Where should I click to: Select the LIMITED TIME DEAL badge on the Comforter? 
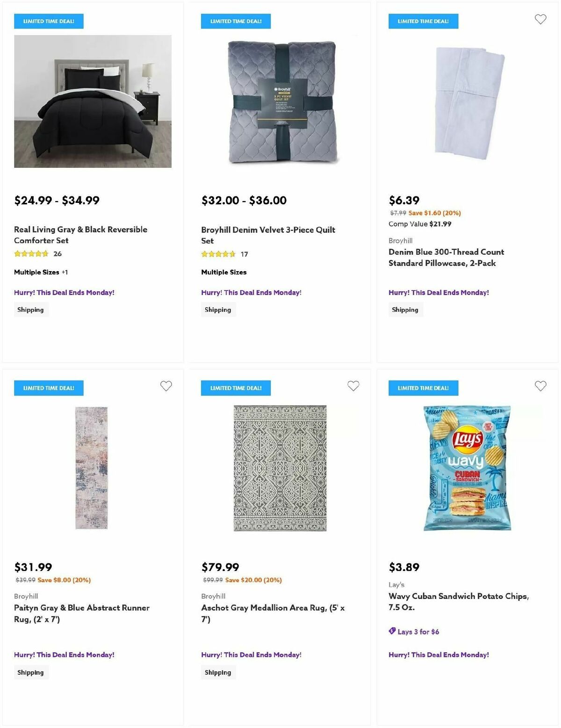coord(49,21)
